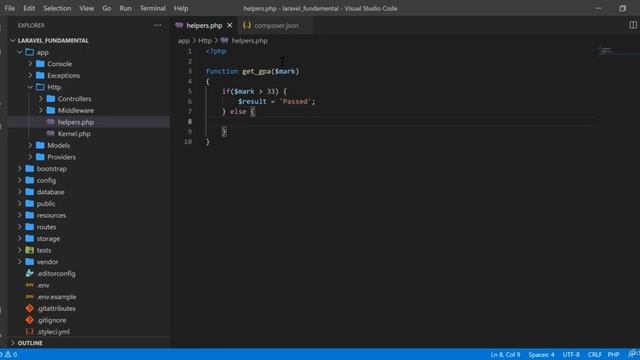
Task: Click the config folder icon
Action: (29, 180)
